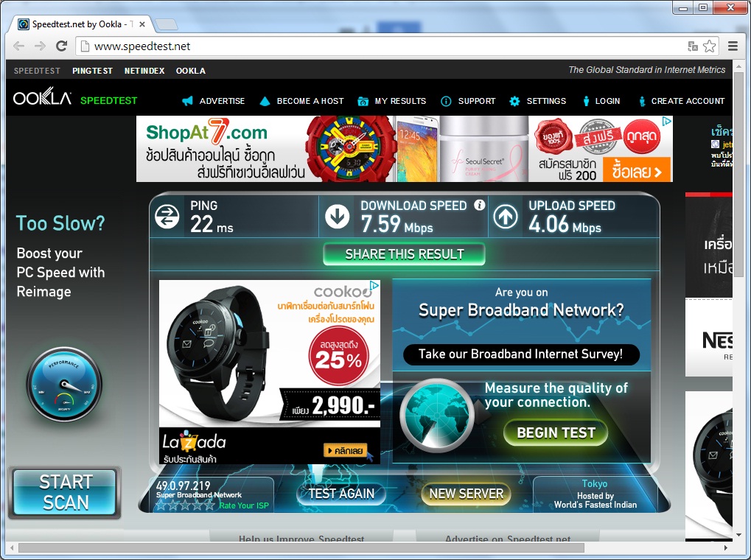The width and height of the screenshot is (751, 560).
Task: Close the Speedtest.net browser tab
Action: (x=142, y=24)
